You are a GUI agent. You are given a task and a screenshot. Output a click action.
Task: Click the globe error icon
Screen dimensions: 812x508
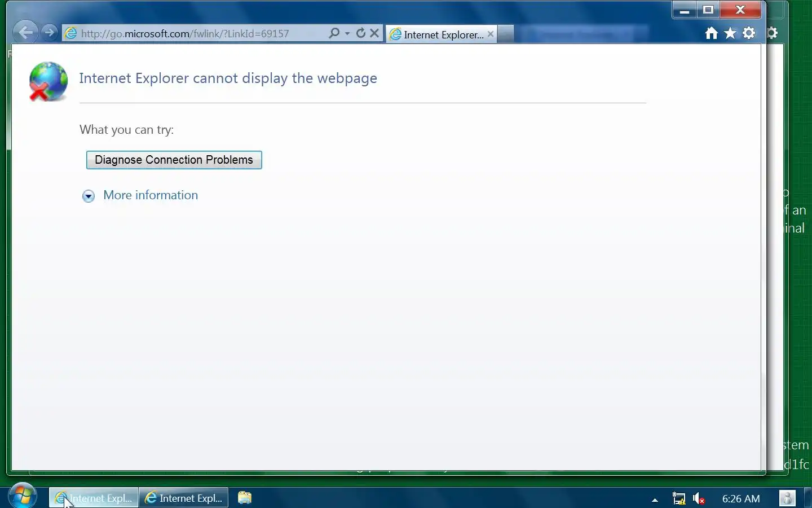click(x=48, y=81)
